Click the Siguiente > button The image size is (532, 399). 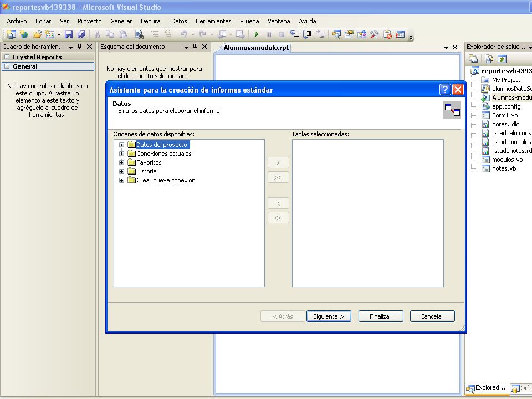click(329, 316)
